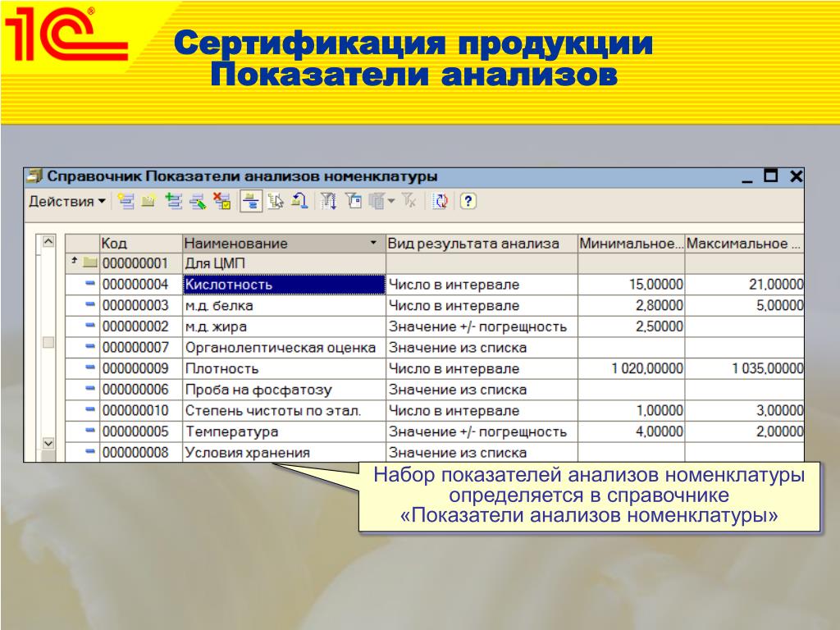Click the row marker icon for м.д. жира
This screenshot has height=630, width=840.
[x=90, y=325]
